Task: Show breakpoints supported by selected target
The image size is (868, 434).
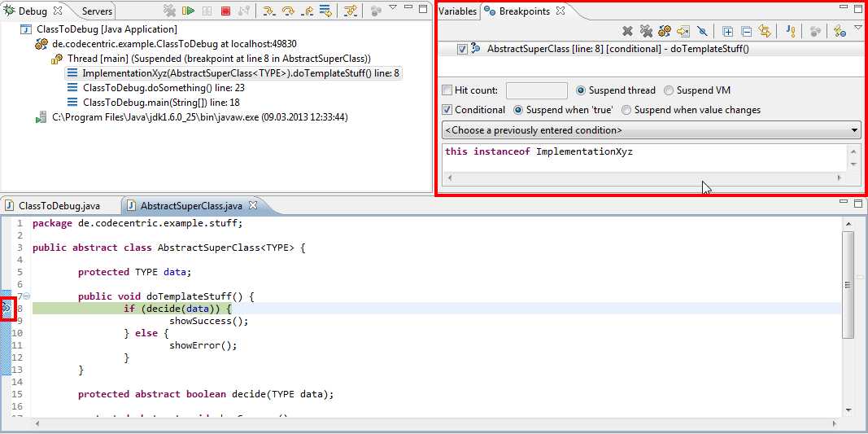Action: pyautogui.click(x=665, y=31)
